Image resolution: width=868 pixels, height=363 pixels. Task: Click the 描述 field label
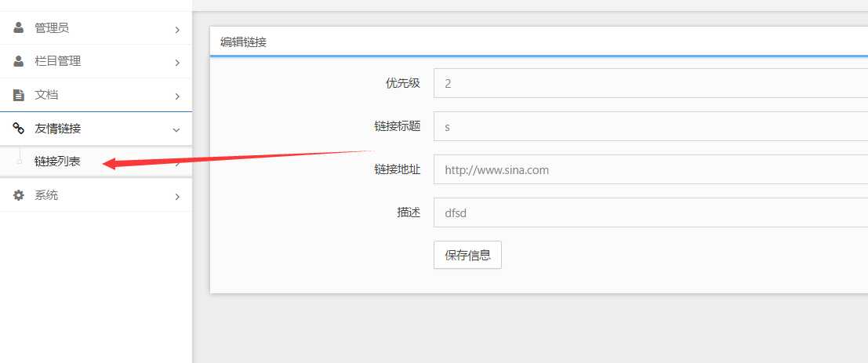click(x=409, y=212)
